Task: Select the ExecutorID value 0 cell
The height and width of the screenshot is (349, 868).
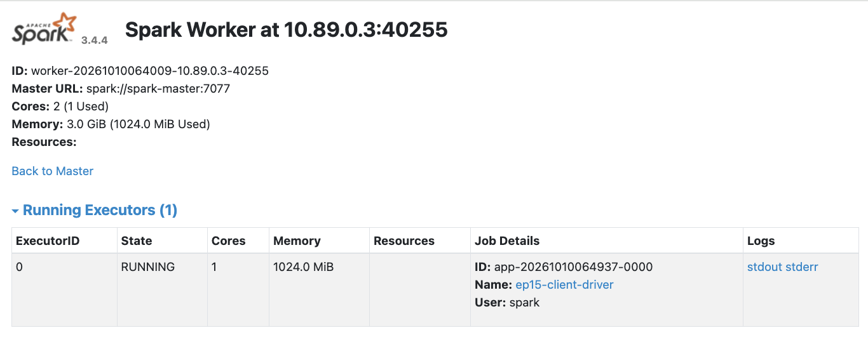Action: [x=65, y=290]
